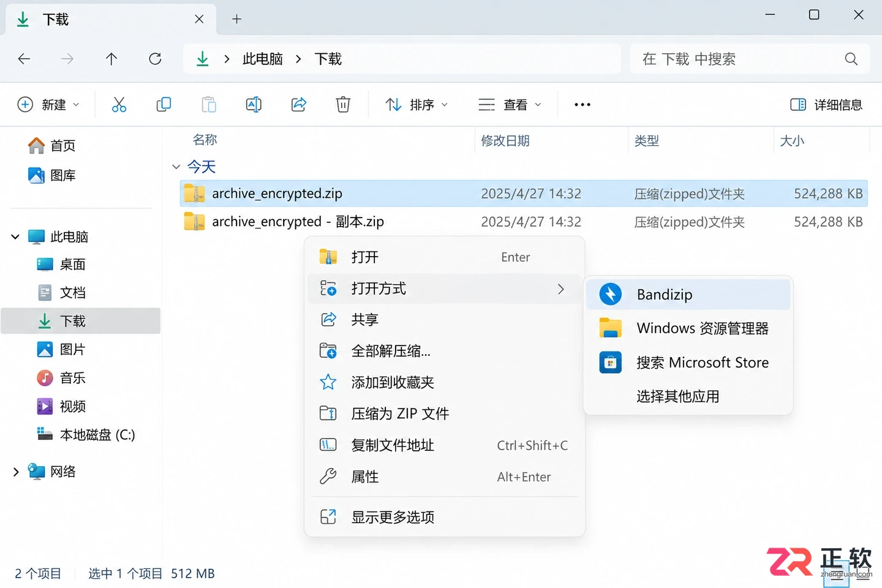
Task: Sort by the 修改日期 column header
Action: pos(506,141)
